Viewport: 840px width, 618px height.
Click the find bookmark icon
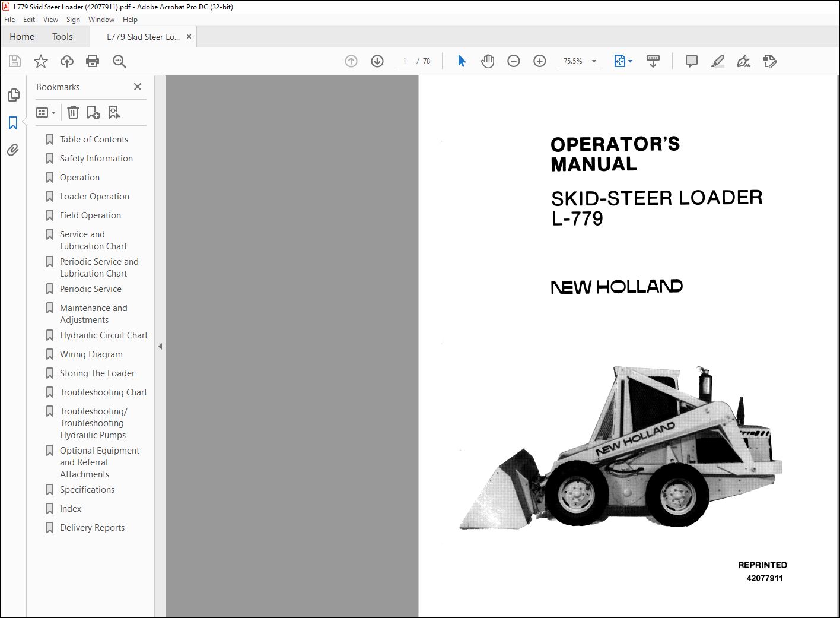click(114, 112)
